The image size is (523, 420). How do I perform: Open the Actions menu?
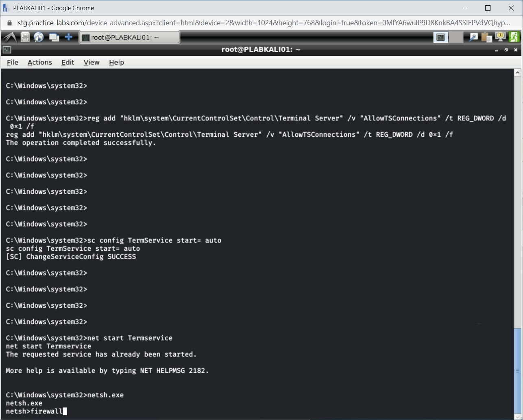click(x=39, y=62)
